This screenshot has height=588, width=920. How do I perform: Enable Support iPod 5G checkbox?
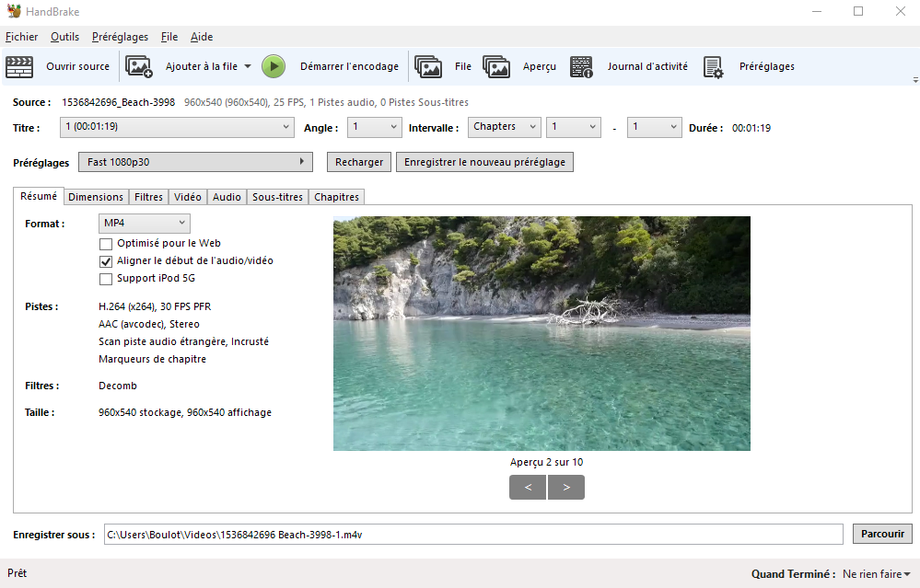(x=106, y=279)
